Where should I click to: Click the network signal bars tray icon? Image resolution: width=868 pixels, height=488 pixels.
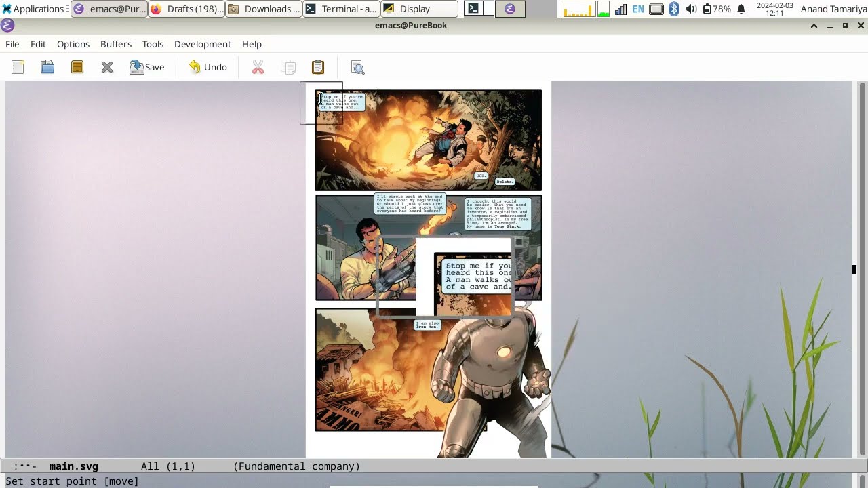621,9
